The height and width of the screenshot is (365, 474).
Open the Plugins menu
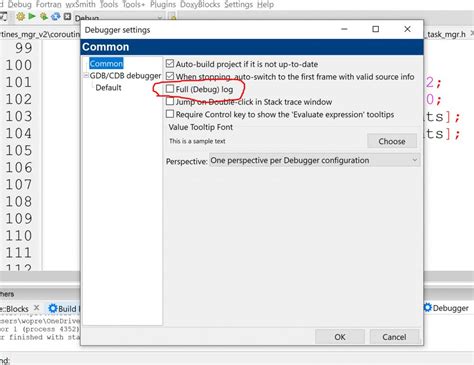point(163,5)
